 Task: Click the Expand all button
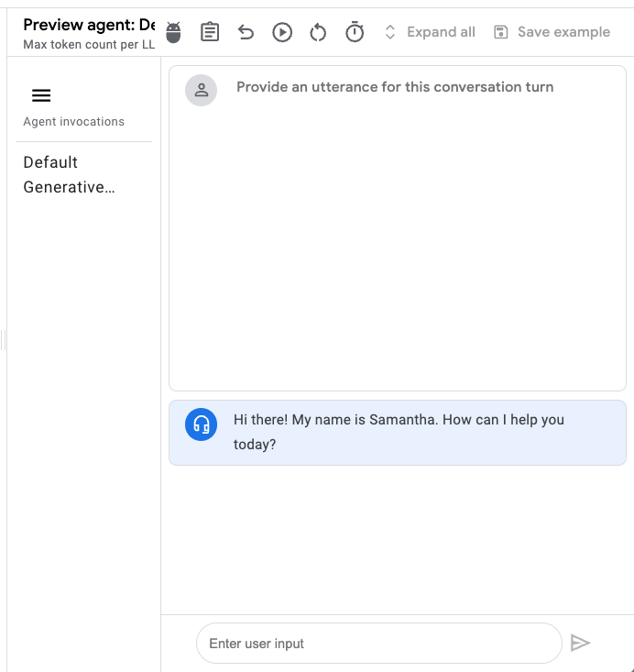[430, 32]
